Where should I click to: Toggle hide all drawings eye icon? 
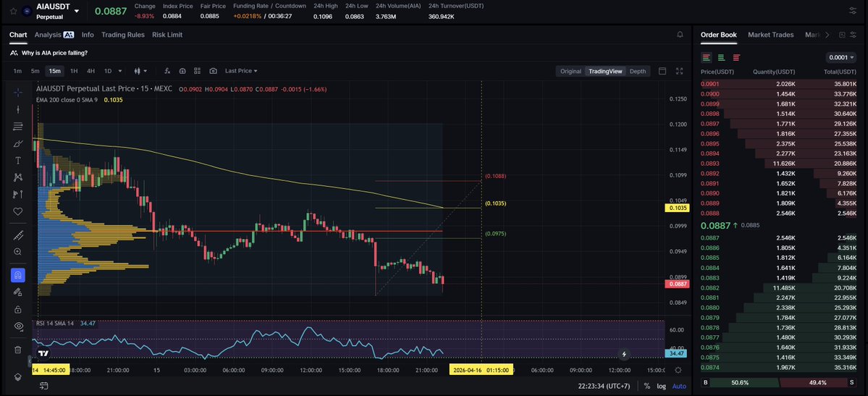click(x=17, y=327)
